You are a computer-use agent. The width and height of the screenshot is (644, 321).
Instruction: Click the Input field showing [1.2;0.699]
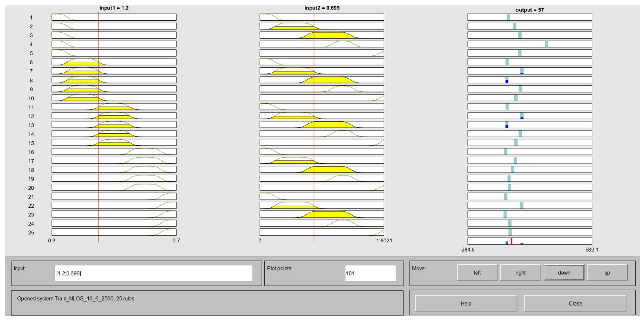153,273
